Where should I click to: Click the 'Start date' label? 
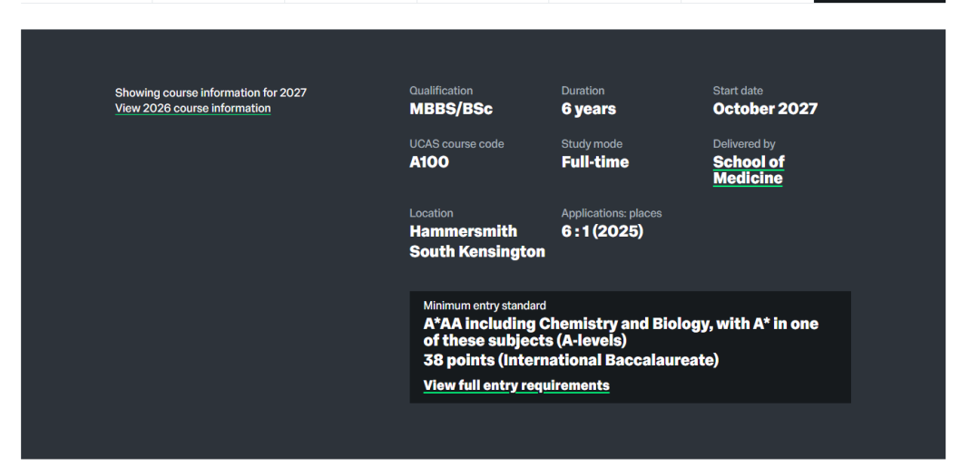point(738,91)
